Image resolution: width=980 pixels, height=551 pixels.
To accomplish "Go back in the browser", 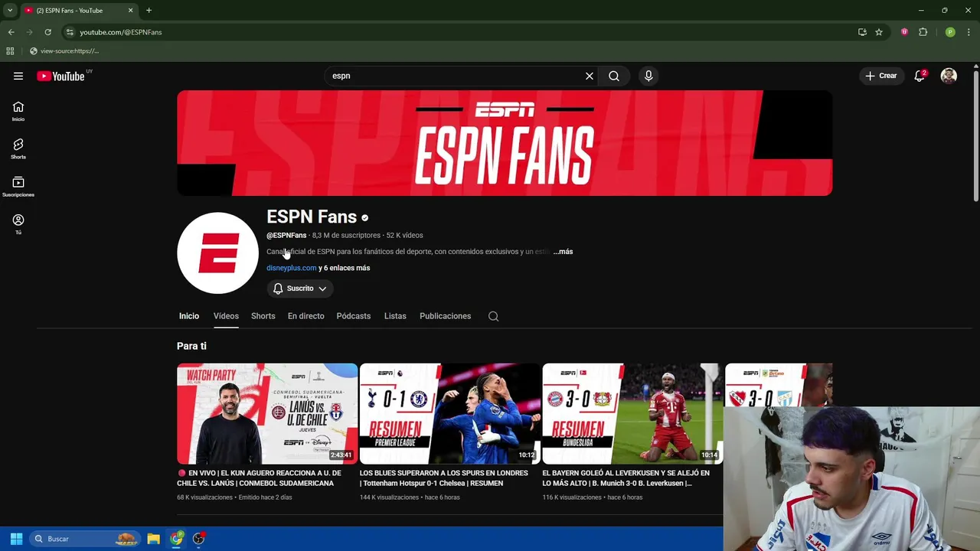I will (11, 32).
